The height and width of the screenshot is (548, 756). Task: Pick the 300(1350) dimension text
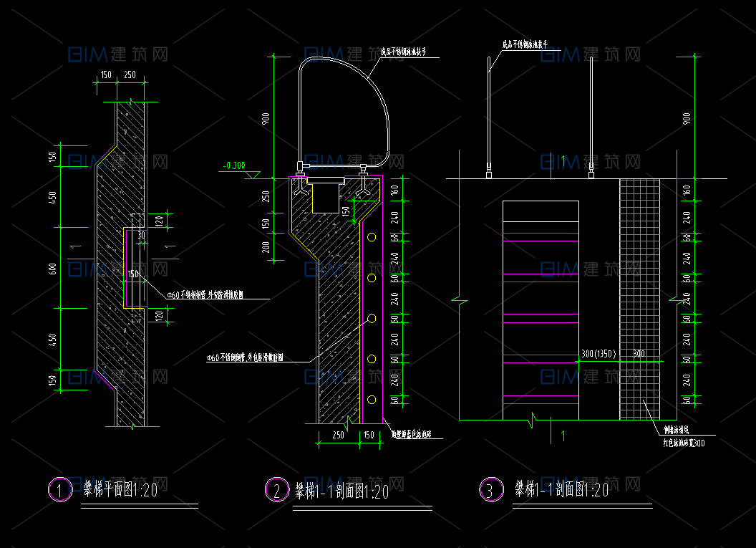pos(598,354)
